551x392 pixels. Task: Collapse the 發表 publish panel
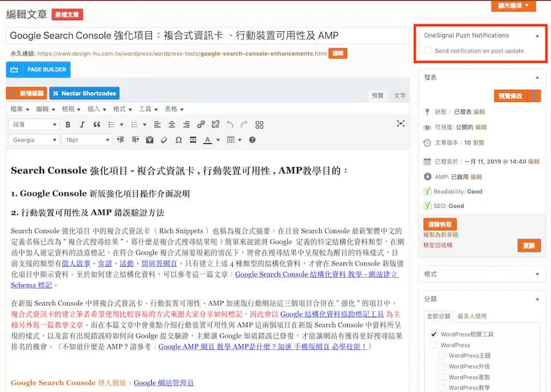point(538,78)
